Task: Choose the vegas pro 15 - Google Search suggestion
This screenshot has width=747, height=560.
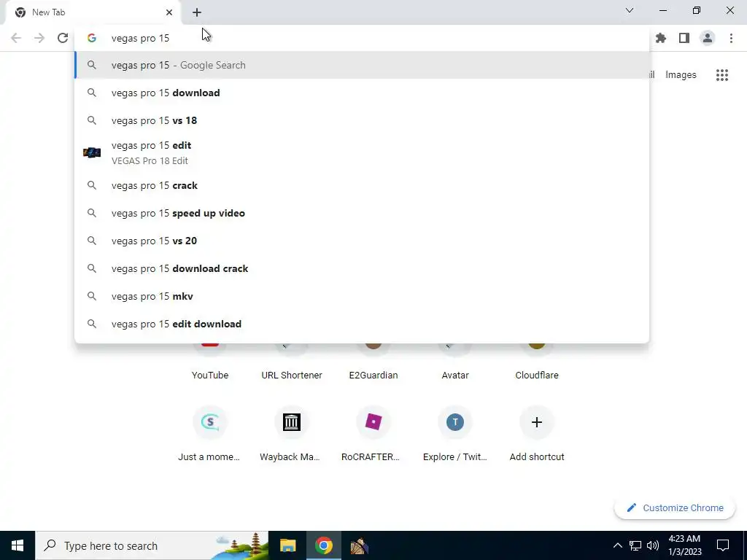Action: [x=362, y=65]
